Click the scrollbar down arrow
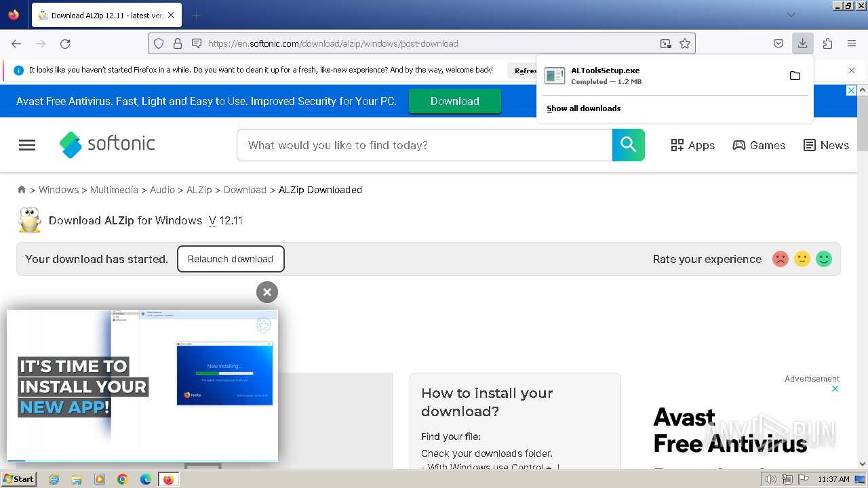Image resolution: width=868 pixels, height=488 pixels. tap(863, 464)
